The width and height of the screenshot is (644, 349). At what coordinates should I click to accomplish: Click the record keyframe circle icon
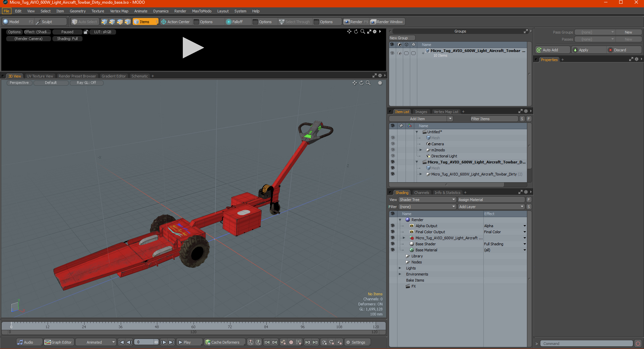click(291, 342)
